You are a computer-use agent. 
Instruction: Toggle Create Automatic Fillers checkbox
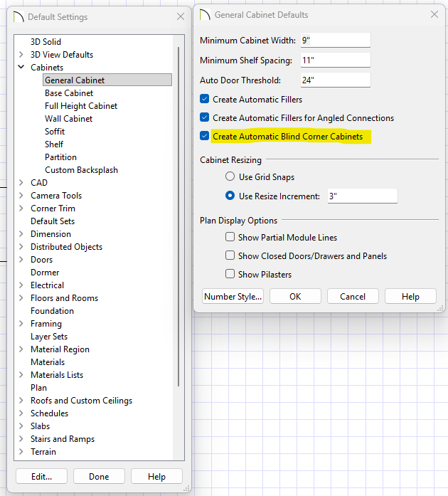(205, 100)
